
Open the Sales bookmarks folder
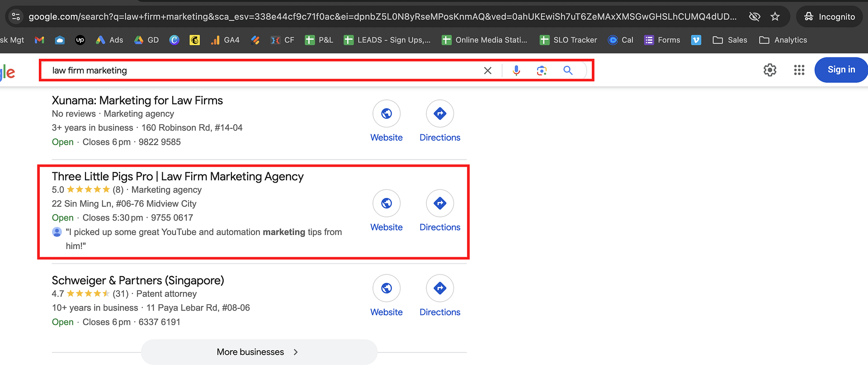pyautogui.click(x=730, y=40)
